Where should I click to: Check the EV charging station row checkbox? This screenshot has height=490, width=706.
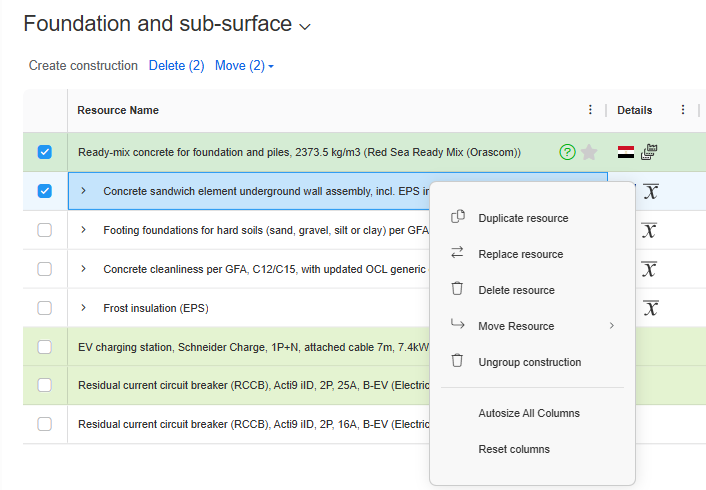[44, 347]
